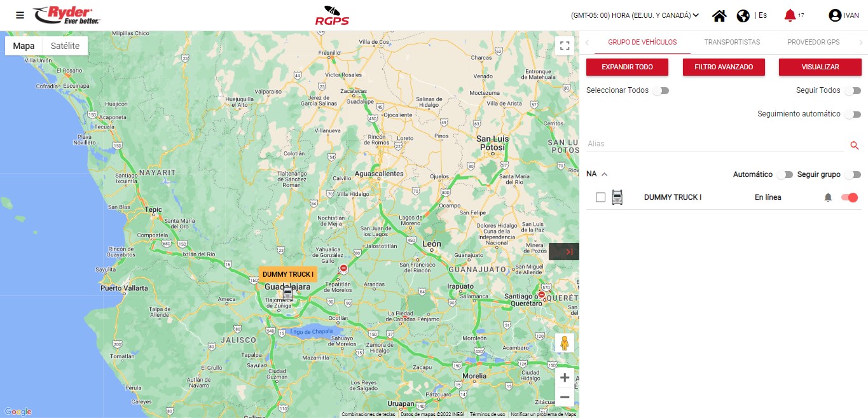Enable the Seleccionar Todos switch

point(661,91)
